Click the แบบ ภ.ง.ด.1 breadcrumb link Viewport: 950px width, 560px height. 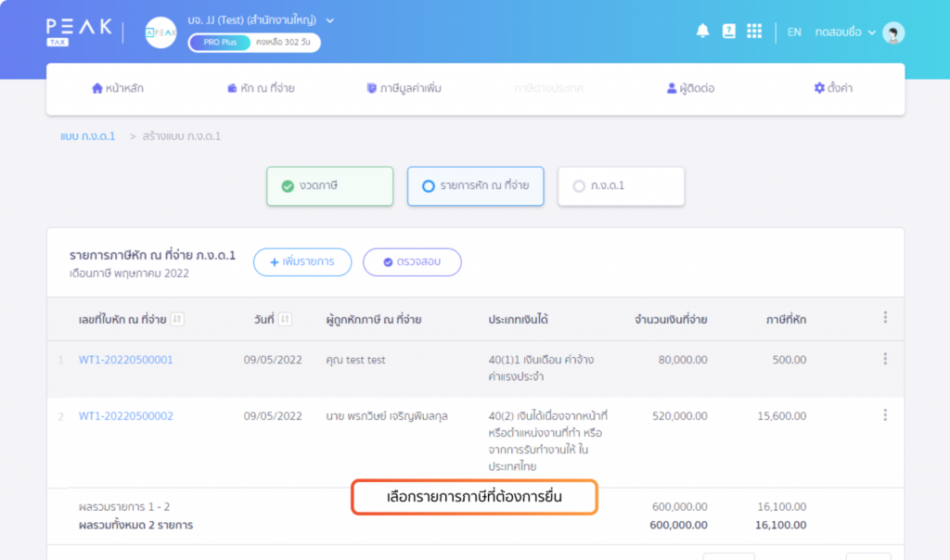(87, 136)
